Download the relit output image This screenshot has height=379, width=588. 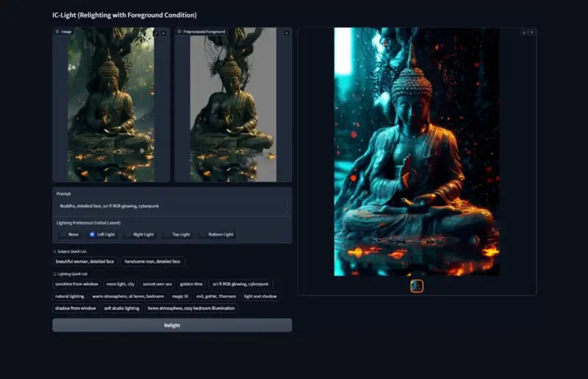coord(524,32)
